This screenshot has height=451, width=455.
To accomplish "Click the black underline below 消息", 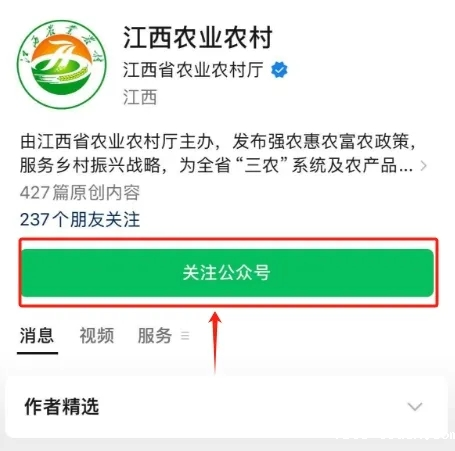I will (x=37, y=353).
